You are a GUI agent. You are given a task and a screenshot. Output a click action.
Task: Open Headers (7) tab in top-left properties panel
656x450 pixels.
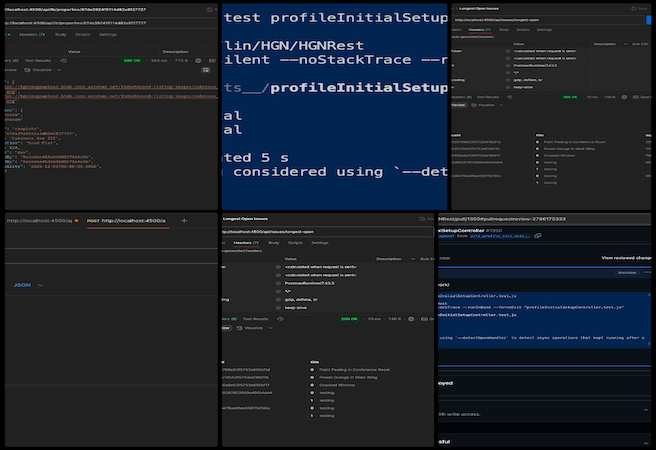32,35
